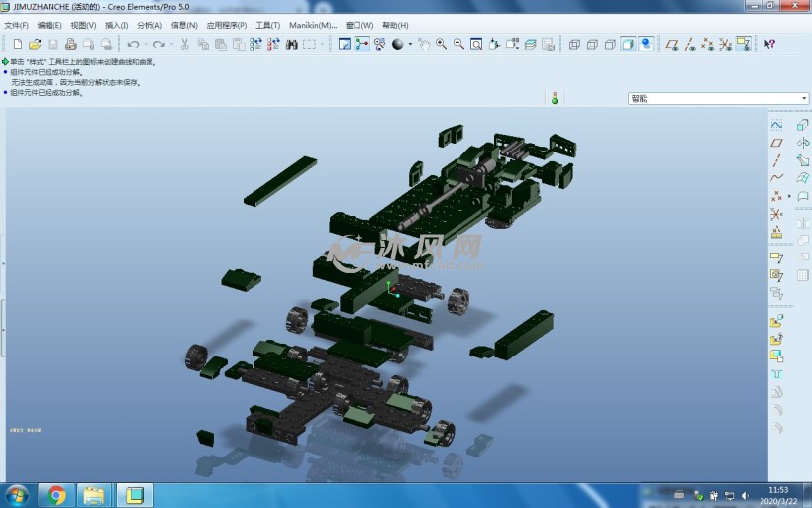Toggle datum planes display
Screen dimensions: 812x508
pos(672,44)
